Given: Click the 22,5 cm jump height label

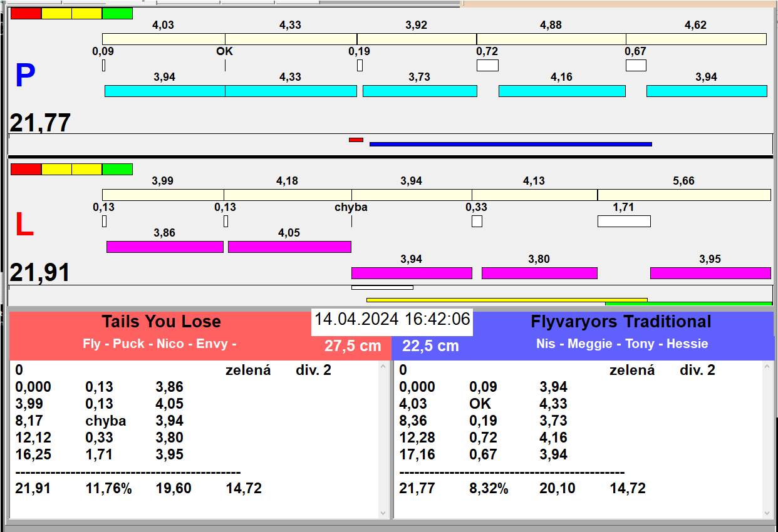Looking at the screenshot, I should pos(430,346).
